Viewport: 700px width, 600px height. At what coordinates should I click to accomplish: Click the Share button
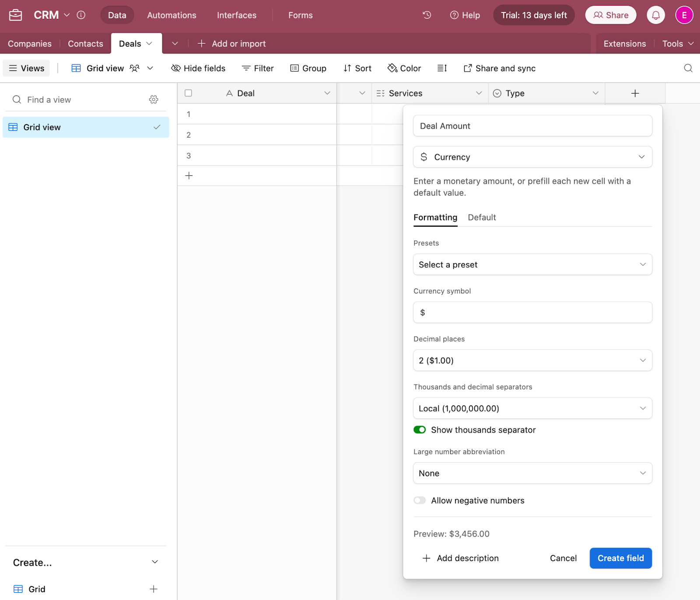coord(611,15)
